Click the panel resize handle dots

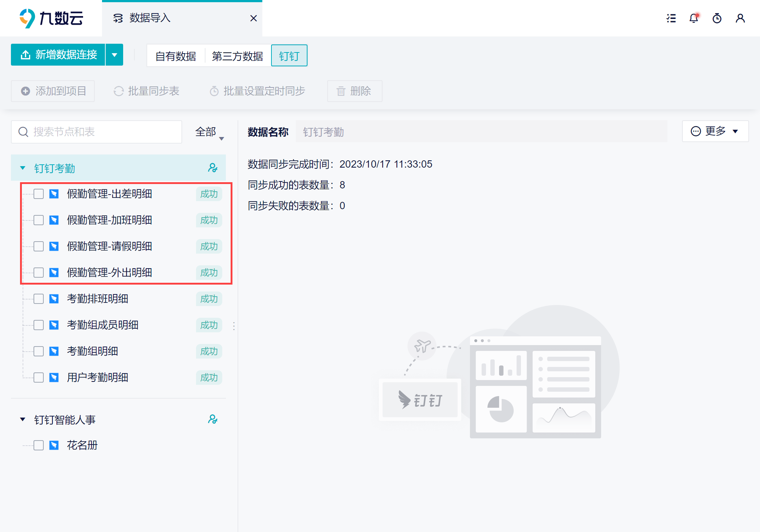[234, 326]
